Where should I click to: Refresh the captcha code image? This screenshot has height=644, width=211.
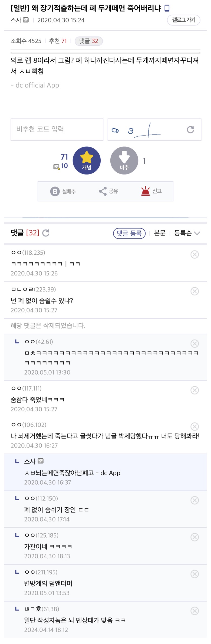(x=190, y=130)
